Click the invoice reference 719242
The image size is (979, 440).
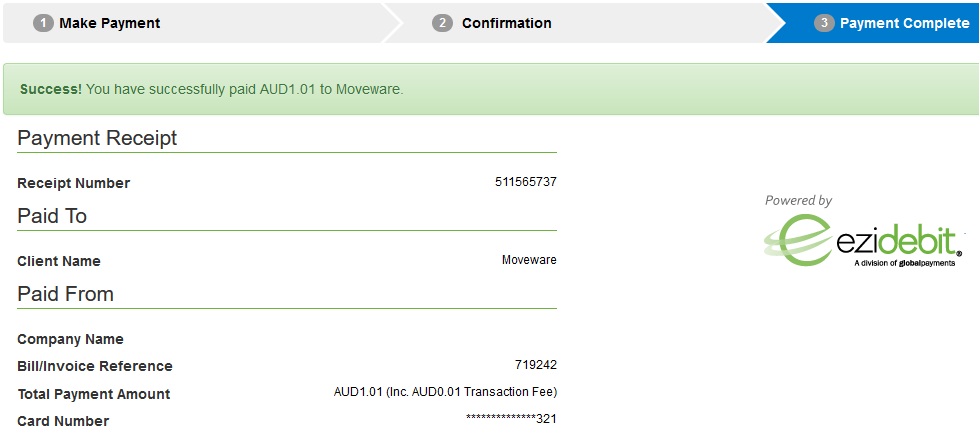536,364
